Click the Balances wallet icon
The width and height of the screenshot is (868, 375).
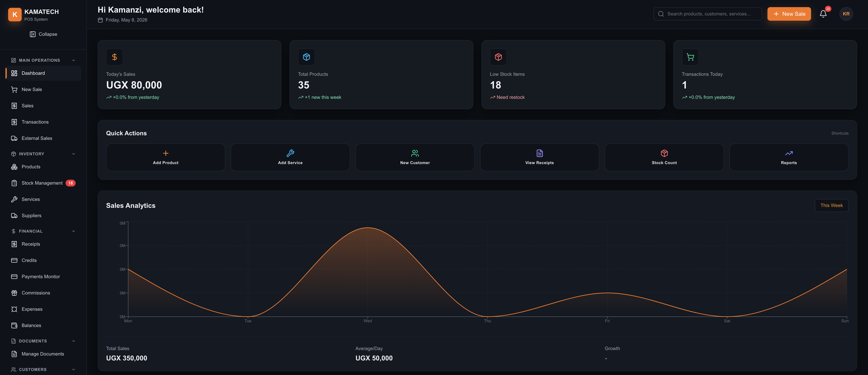(x=14, y=325)
